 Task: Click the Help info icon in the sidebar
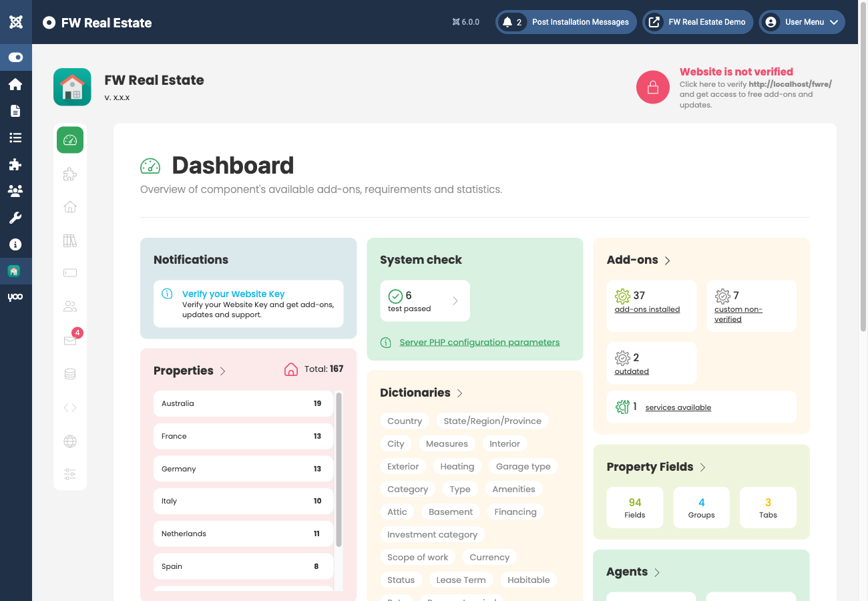16,244
